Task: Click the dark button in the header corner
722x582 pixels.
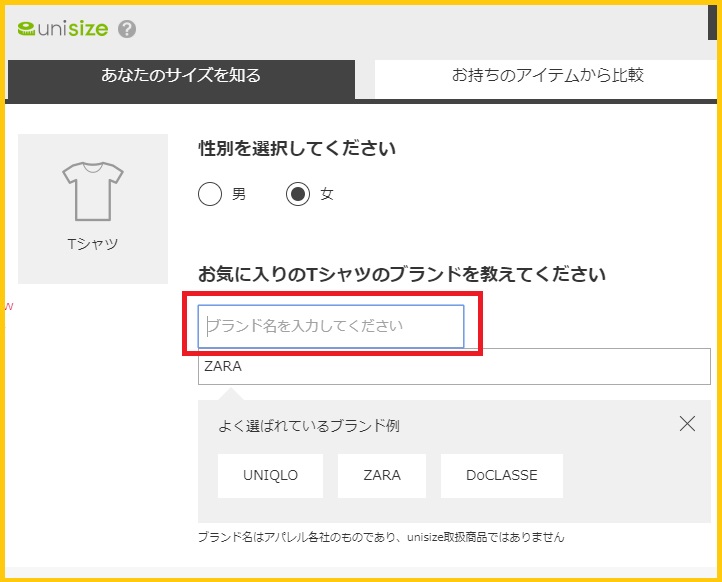Action: (x=712, y=20)
